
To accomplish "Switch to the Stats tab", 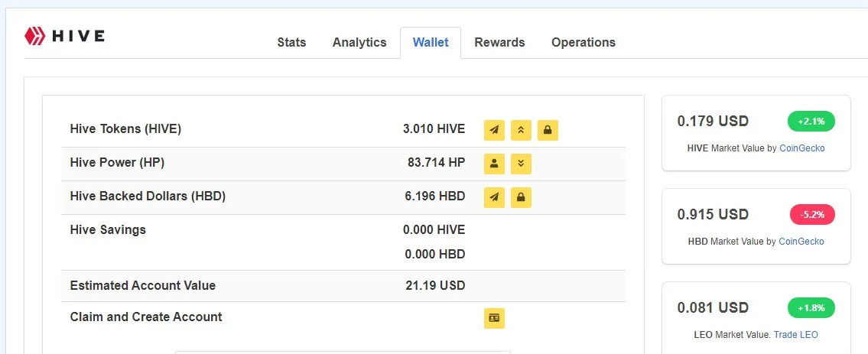I will coord(291,43).
